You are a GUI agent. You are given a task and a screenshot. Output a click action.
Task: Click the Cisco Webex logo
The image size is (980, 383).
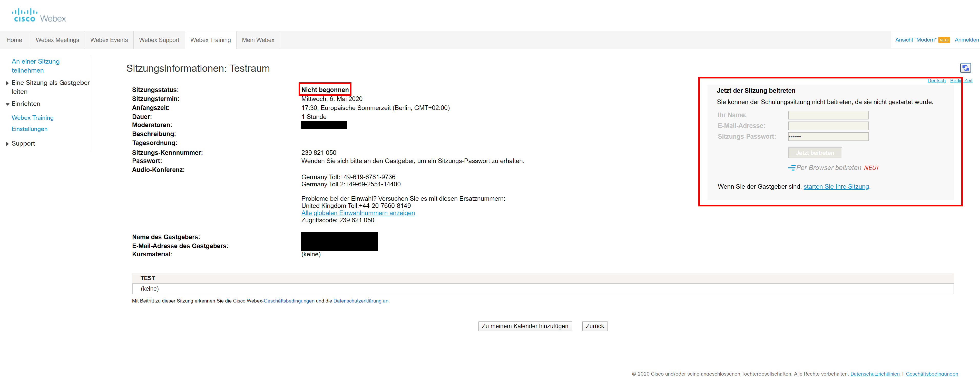[x=39, y=16]
